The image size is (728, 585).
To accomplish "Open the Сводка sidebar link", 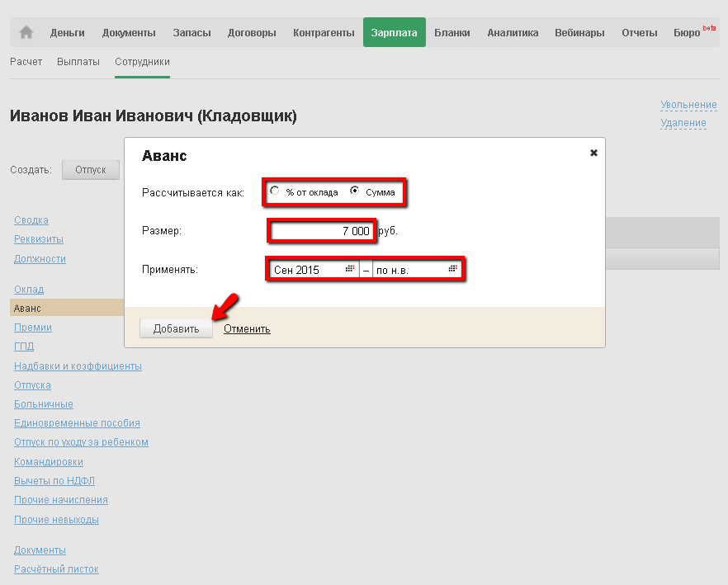I will 31,220.
